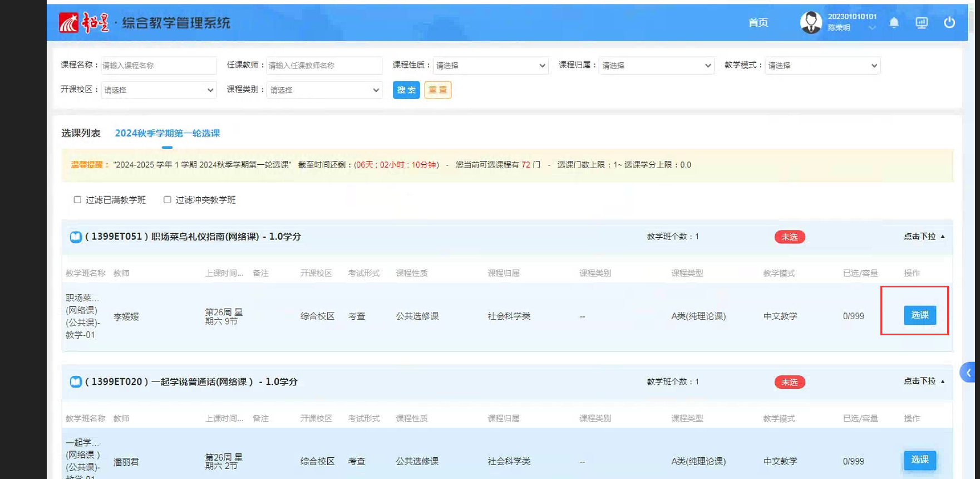Open the 开课校区 dropdown
The height and width of the screenshot is (479, 980).
[x=159, y=90]
